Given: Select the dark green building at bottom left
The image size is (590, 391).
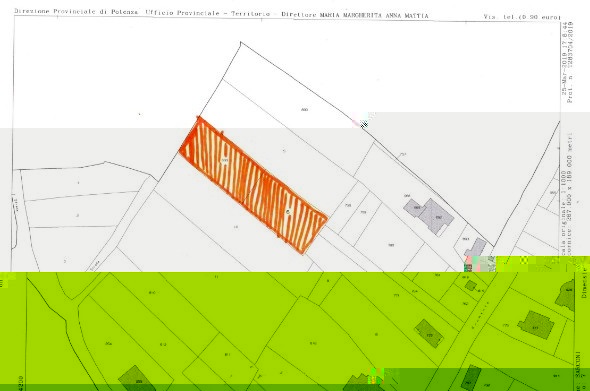Looking at the screenshot, I should point(137,377).
